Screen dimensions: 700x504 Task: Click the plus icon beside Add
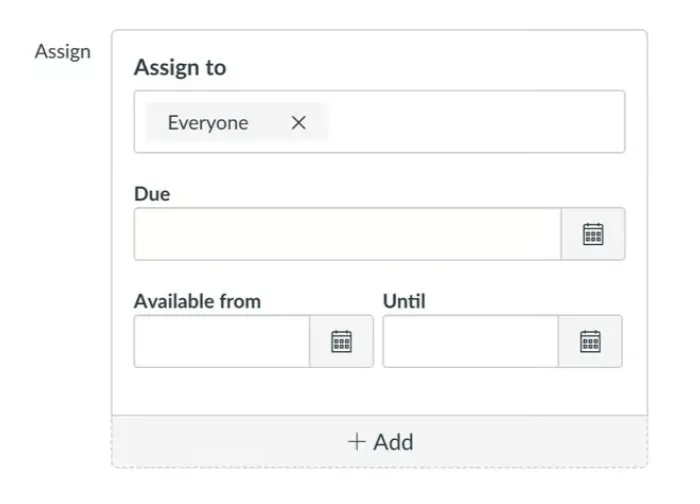click(x=357, y=442)
